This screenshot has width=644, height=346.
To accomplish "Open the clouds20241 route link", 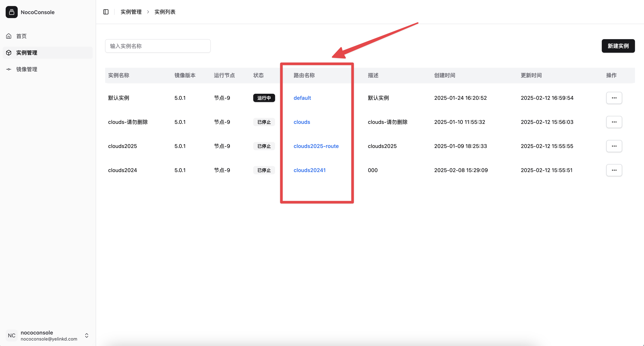I will 309,170.
